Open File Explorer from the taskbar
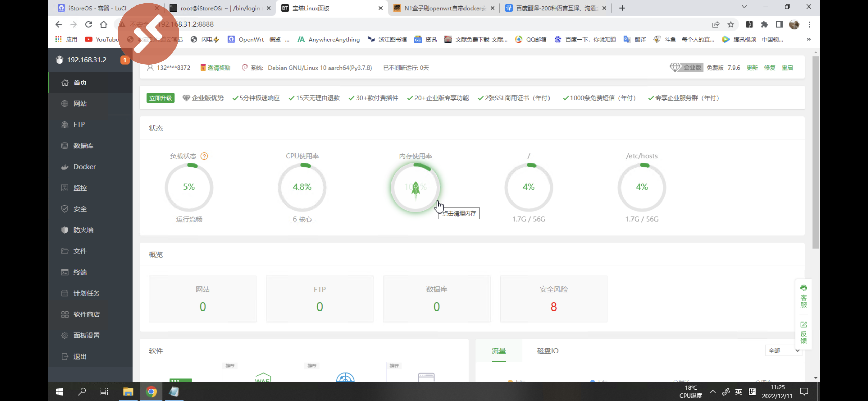This screenshot has height=401, width=868. click(x=128, y=391)
